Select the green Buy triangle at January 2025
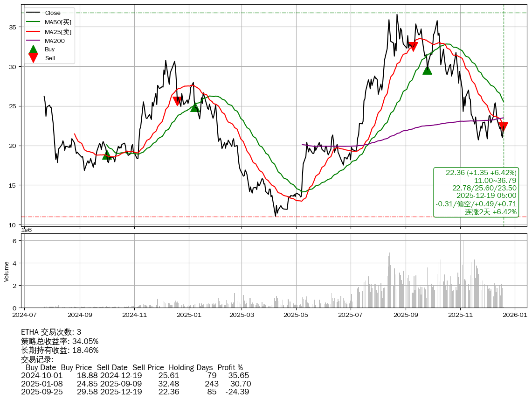Viewport: 532px width, 400px height. tap(195, 107)
